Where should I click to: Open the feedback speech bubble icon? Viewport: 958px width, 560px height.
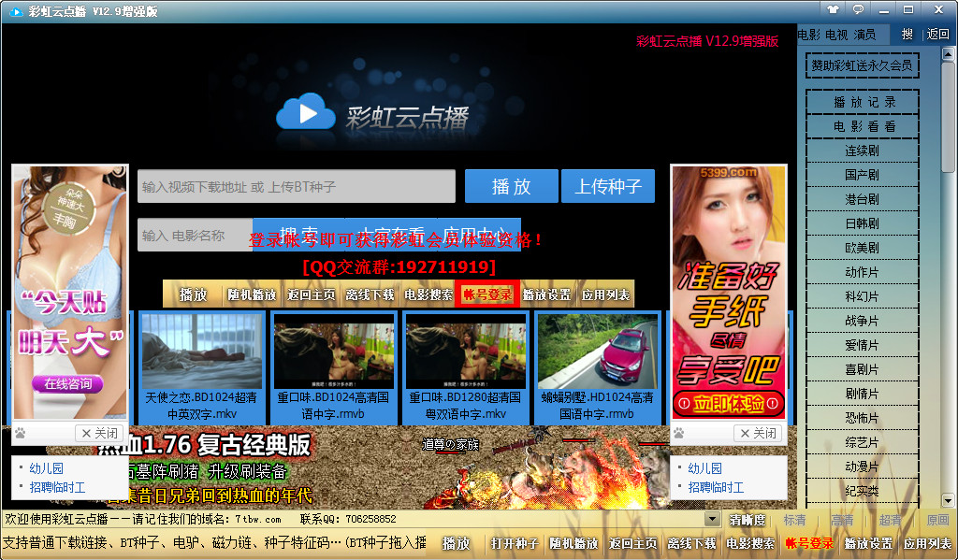859,9
